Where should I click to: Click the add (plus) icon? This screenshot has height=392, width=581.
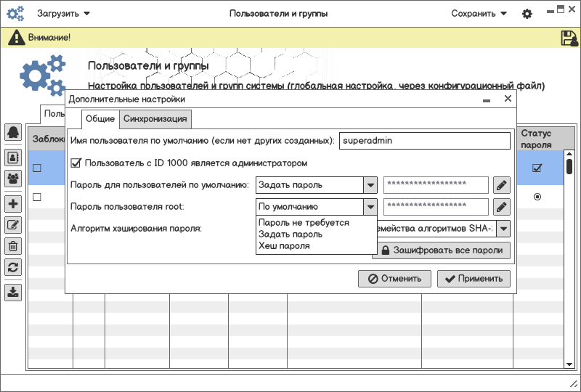(x=13, y=204)
